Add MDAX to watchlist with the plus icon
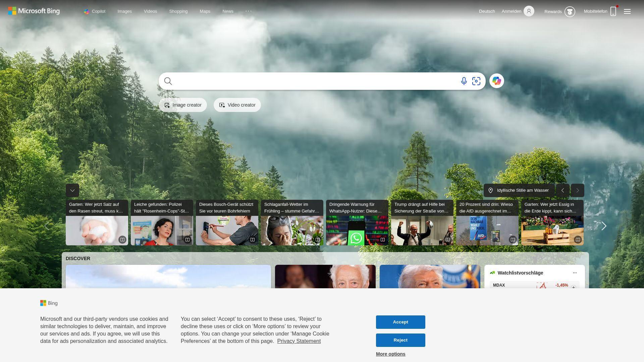The image size is (644, 362). pos(574,287)
